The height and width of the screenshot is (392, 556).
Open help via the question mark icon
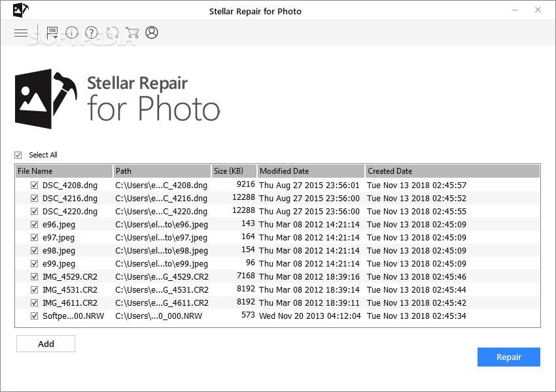[92, 33]
